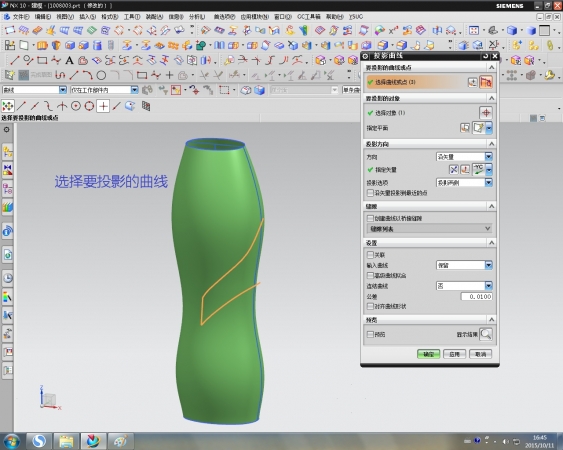Viewport: 563px width, 450px height.
Task: Select the Text (A) curve tool
Action: tap(69, 60)
